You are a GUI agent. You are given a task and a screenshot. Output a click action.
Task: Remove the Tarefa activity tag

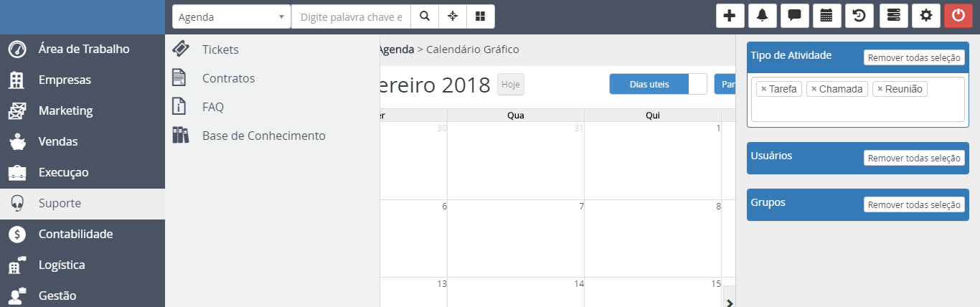(x=763, y=89)
